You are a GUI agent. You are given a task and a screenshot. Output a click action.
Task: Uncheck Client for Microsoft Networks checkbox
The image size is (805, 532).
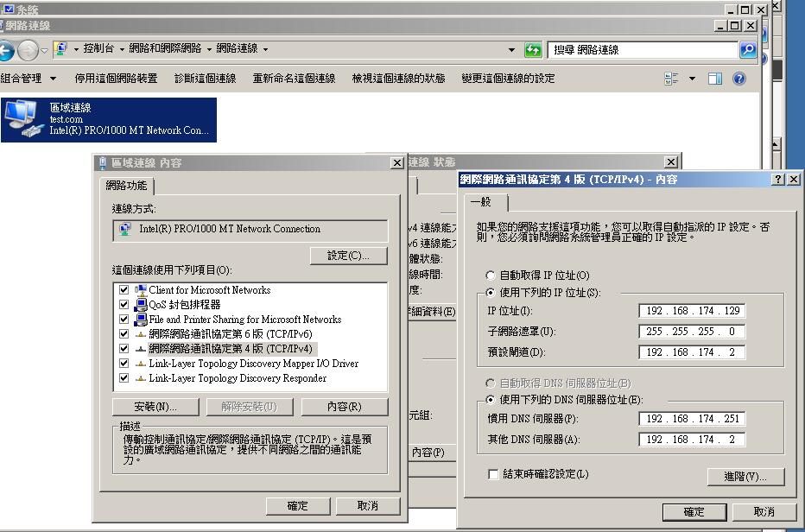124,290
